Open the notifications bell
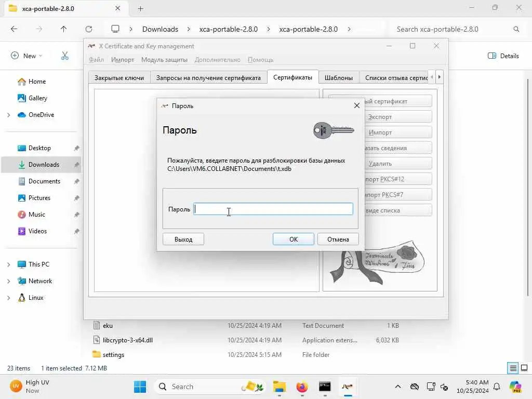The image size is (532, 399). 496,387
